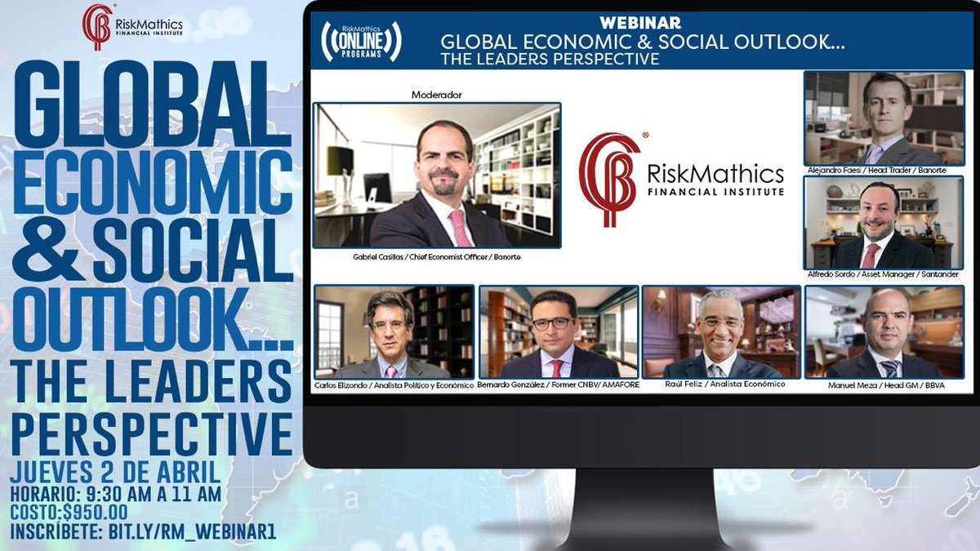Select the Raúl Feliz video thumbnail
Viewport: 980px width, 551px height.
click(x=721, y=331)
